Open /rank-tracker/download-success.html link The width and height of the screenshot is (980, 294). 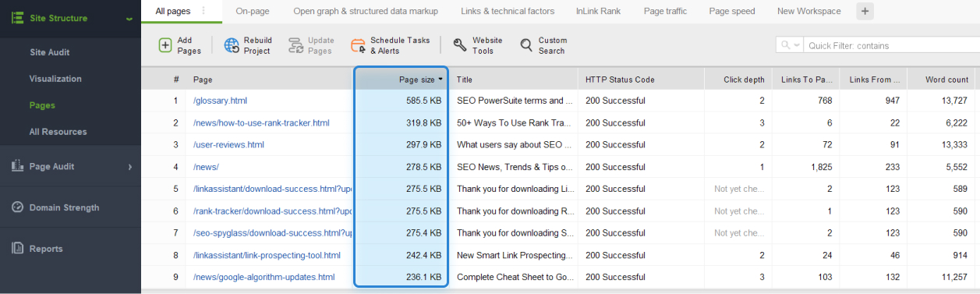tap(273, 211)
